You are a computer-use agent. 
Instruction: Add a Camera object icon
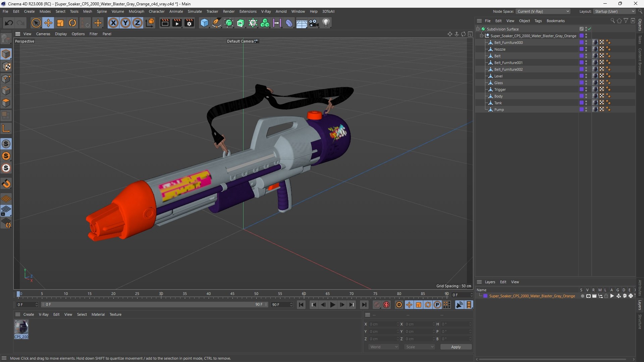click(314, 23)
